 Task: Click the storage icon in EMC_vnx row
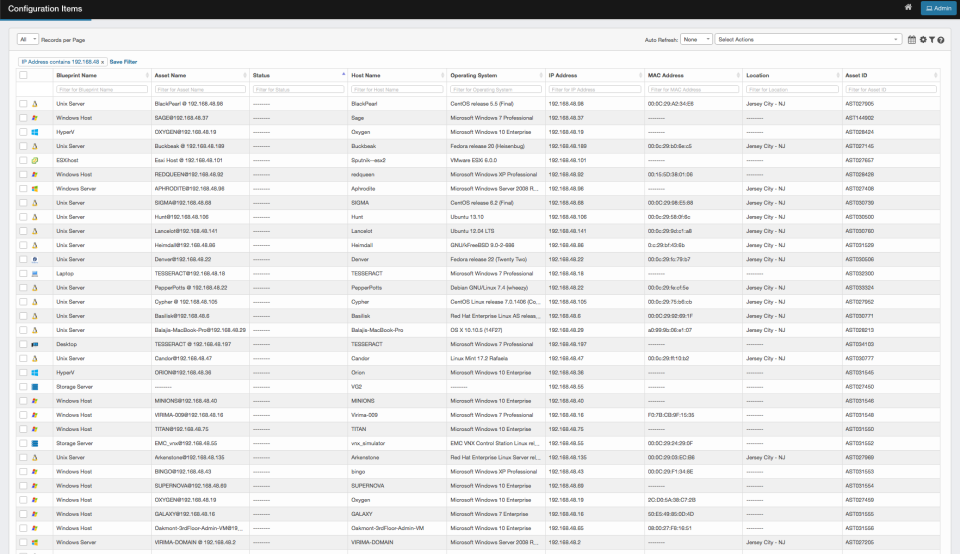pyautogui.click(x=35, y=443)
